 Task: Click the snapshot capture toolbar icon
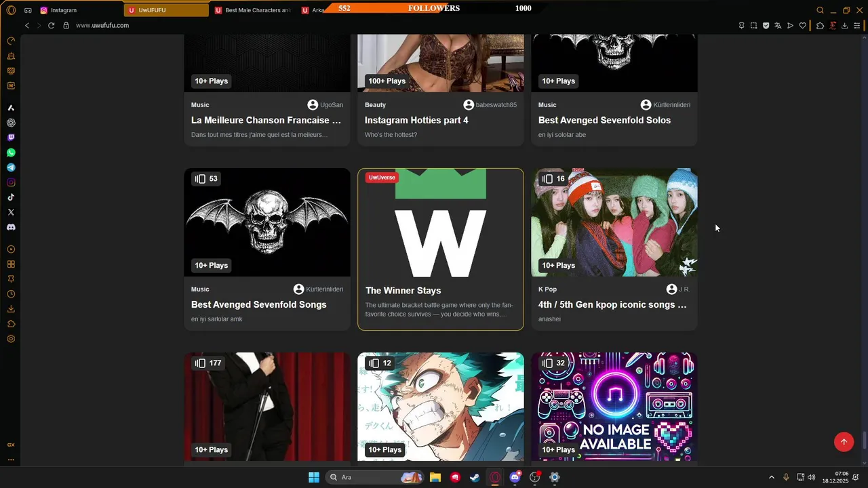coord(753,26)
